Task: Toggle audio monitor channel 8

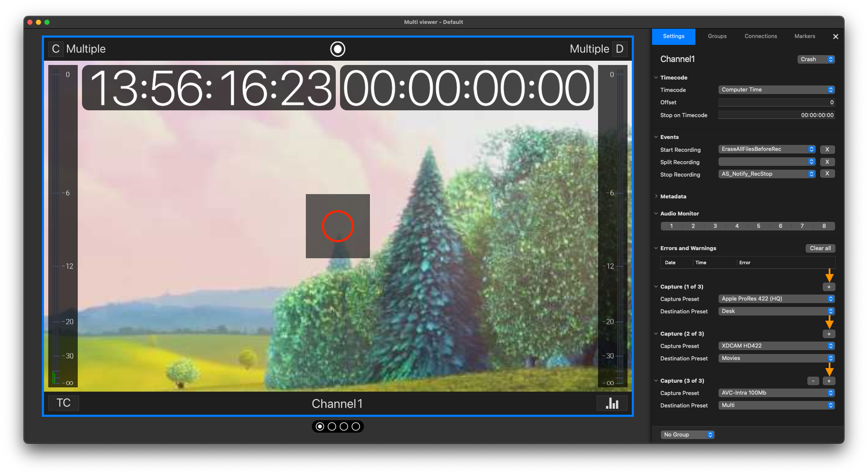Action: point(824,226)
